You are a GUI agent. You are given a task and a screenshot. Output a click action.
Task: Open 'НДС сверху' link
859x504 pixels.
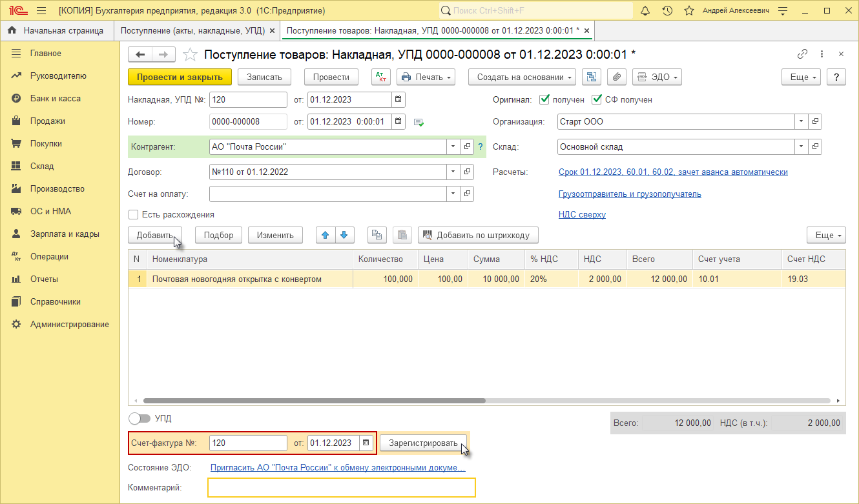582,214
